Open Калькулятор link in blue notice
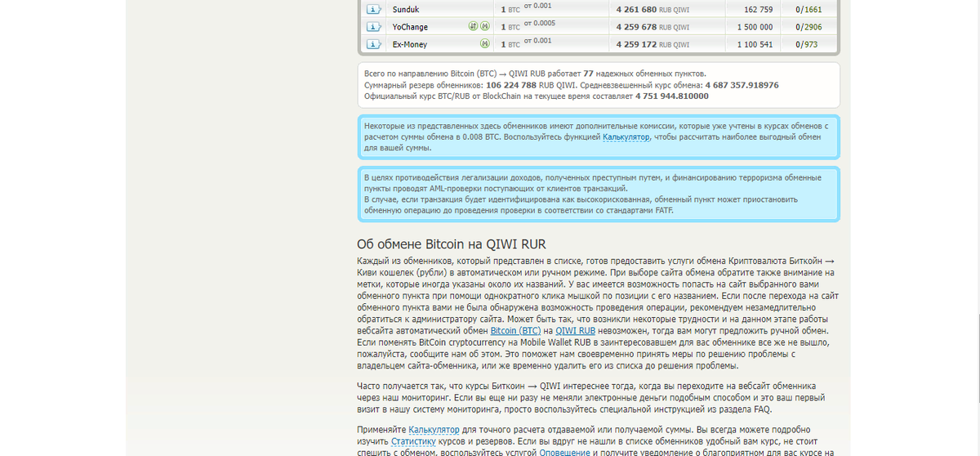Viewport: 980px width, 456px height. [x=626, y=137]
